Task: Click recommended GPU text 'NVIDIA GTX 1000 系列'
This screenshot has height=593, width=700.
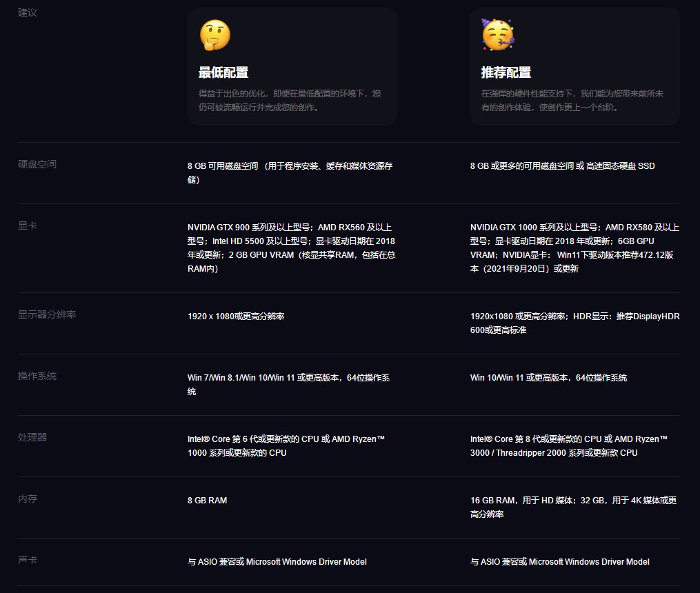Action: 574,248
